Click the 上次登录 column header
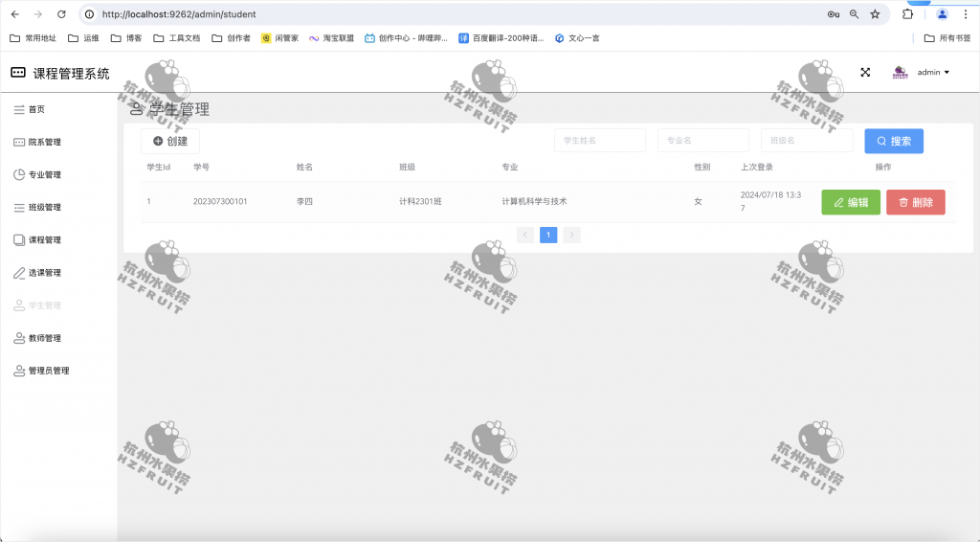 [757, 167]
